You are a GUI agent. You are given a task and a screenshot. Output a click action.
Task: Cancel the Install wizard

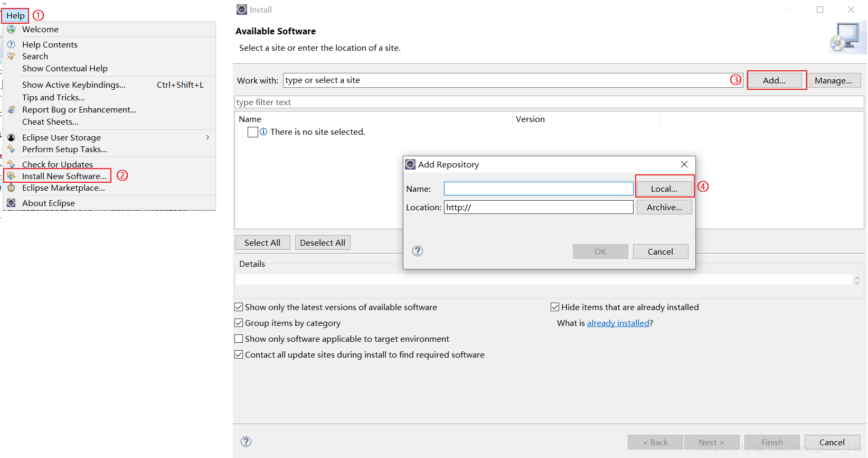(x=832, y=442)
